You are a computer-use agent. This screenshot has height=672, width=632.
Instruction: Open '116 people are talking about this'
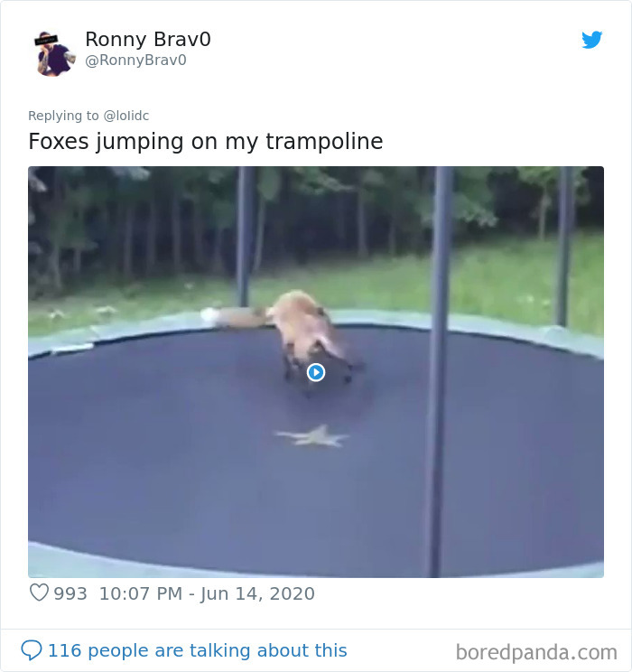click(197, 650)
